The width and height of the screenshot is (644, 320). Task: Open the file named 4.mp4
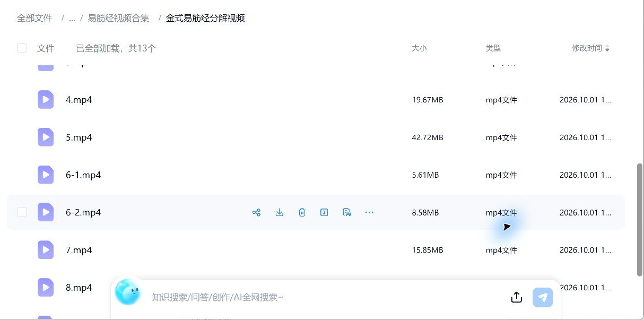(79, 100)
